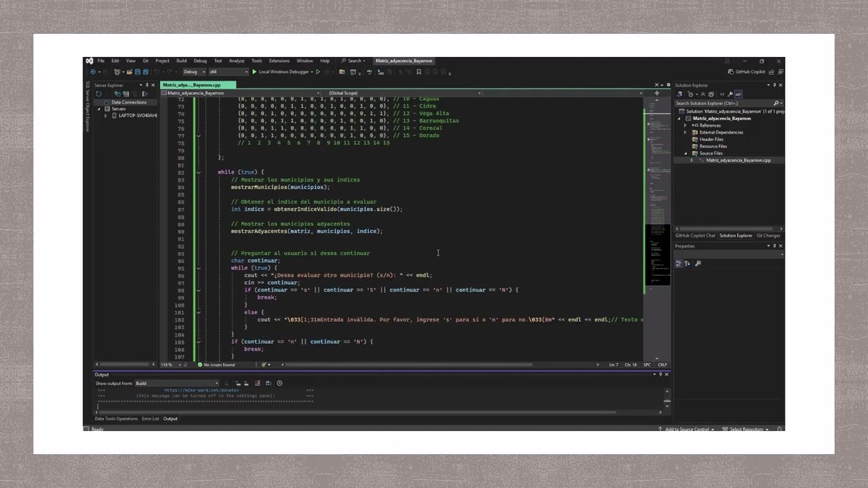The height and width of the screenshot is (488, 868).
Task: Open the Show output from Build dropdown
Action: [x=176, y=384]
